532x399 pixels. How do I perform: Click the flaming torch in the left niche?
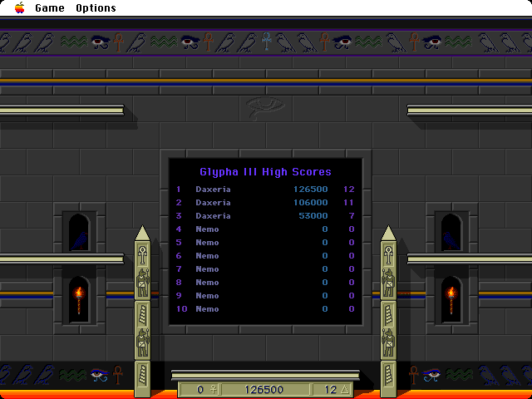point(79,299)
